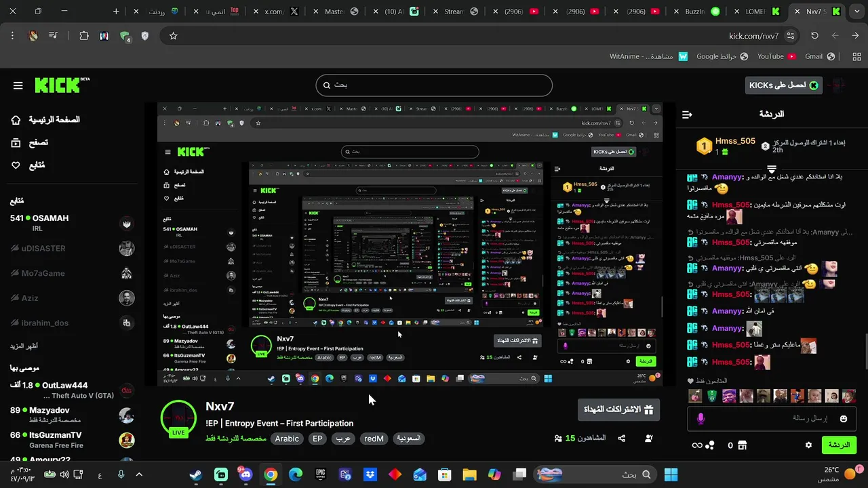Viewport: 868px width, 488px height.
Task: Open the Following heart icon in sidebar
Action: 16,165
